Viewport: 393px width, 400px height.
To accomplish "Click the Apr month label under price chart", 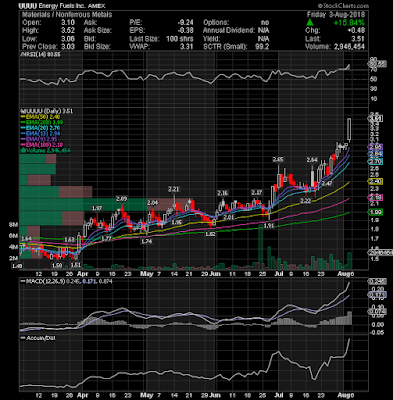I will coord(82,274).
